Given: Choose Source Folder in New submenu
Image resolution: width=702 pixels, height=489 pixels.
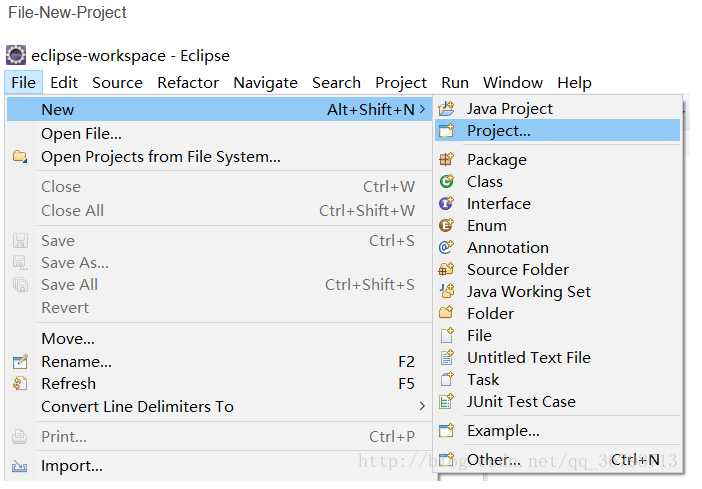Looking at the screenshot, I should 558,269.
